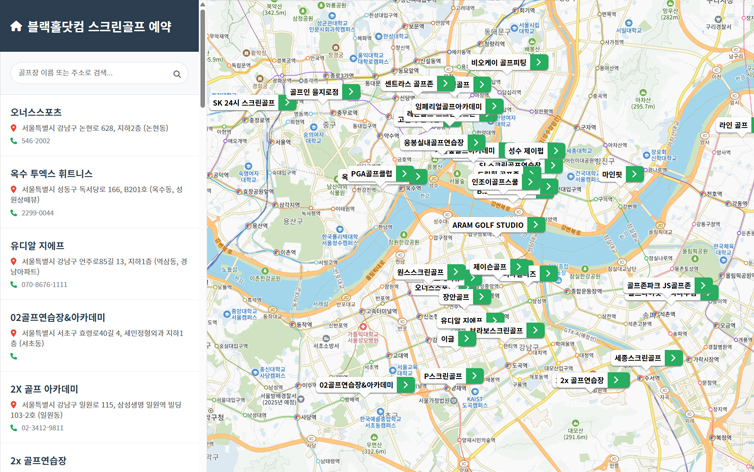Click the golf course search input field
754x472 pixels.
point(92,73)
